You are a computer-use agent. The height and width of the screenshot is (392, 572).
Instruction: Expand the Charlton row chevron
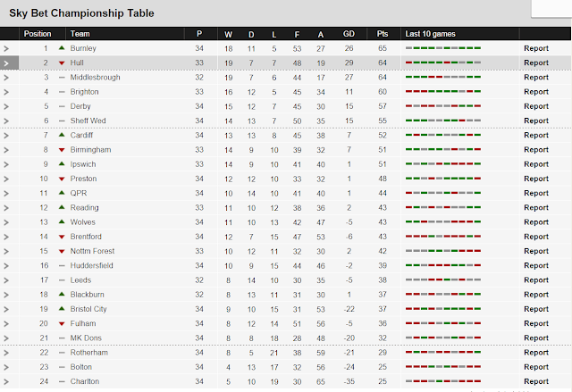click(x=6, y=381)
